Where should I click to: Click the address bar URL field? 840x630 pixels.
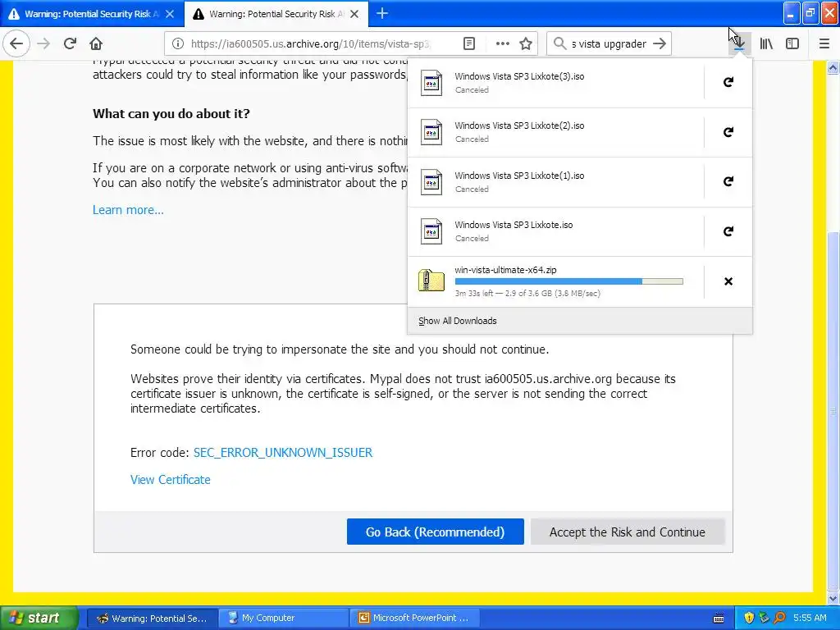(x=311, y=44)
